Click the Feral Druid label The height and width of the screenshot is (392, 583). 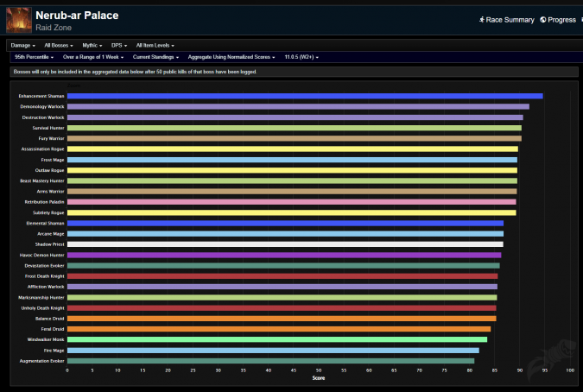pos(53,329)
